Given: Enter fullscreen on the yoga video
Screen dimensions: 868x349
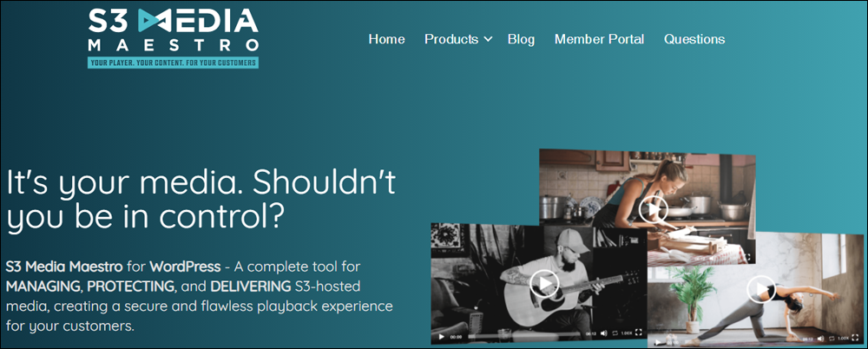Looking at the screenshot, I should point(855,338).
